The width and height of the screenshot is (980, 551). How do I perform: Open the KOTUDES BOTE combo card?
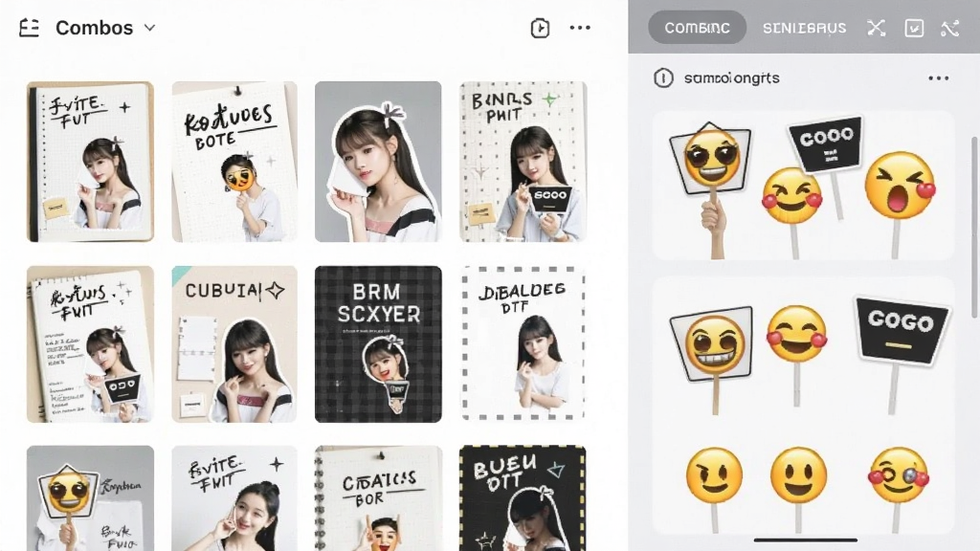[x=234, y=161]
